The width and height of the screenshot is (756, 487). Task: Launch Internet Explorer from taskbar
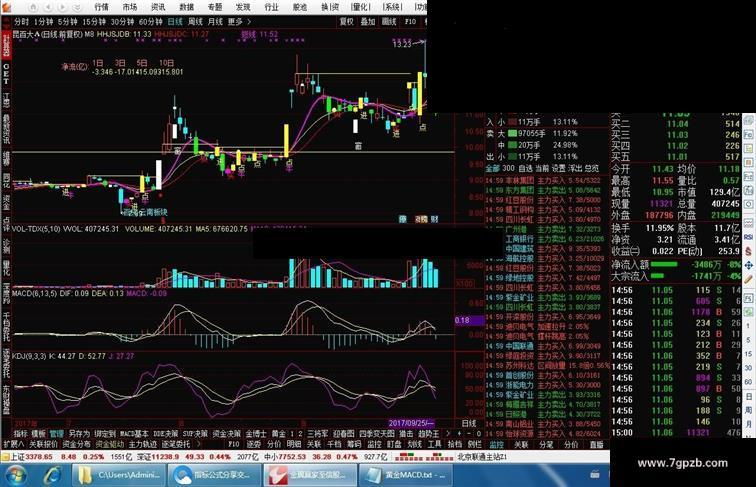pyautogui.click(x=52, y=475)
